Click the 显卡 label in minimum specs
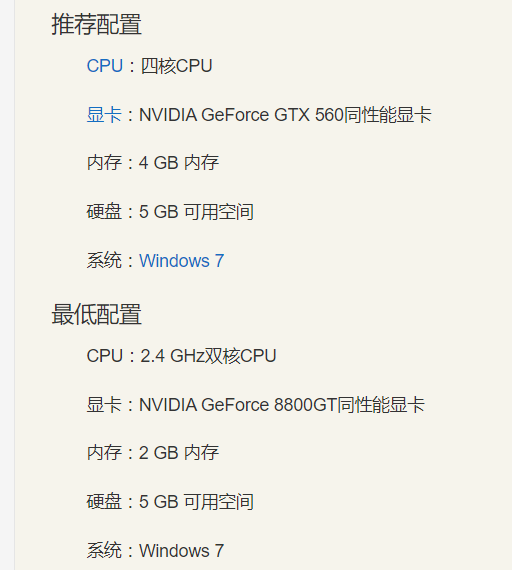Screen dimensions: 512x570 click(x=104, y=405)
